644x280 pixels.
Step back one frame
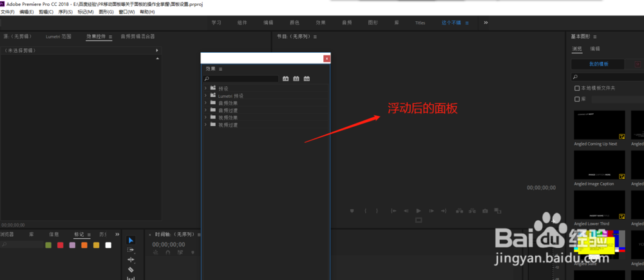[406, 210]
